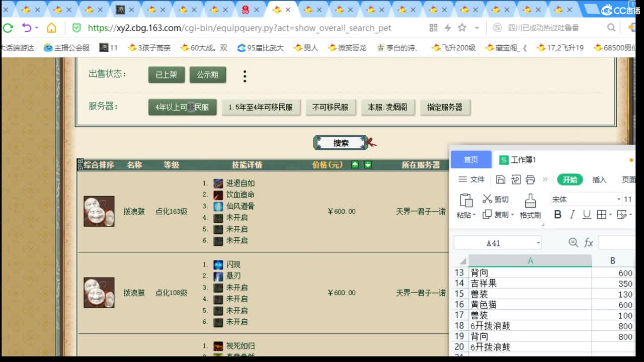
Task: Toggle bold formatting in WPS
Action: [x=557, y=215]
